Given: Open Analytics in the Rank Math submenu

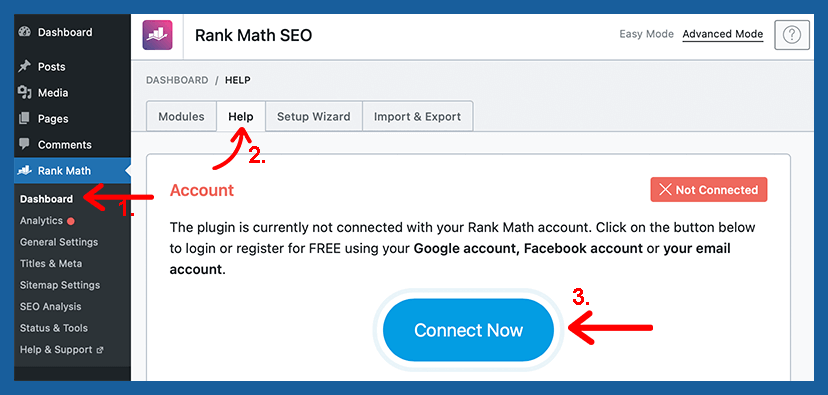Looking at the screenshot, I should pyautogui.click(x=41, y=221).
